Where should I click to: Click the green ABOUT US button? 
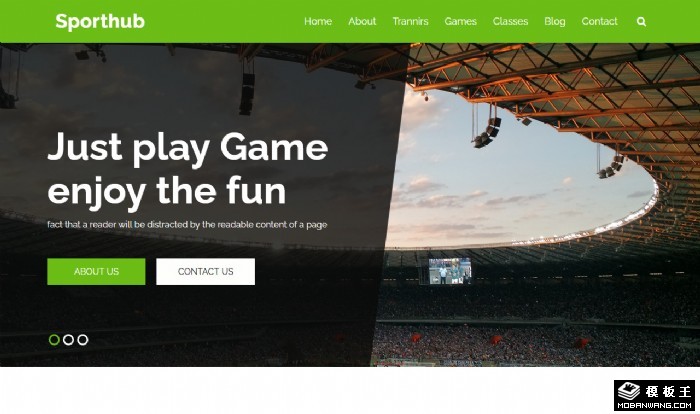click(96, 272)
